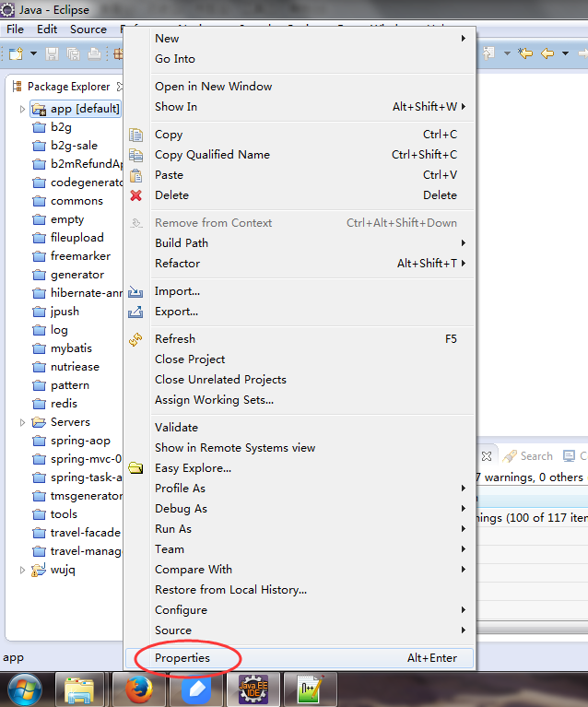
Task: Expand the app [default] project
Action: click(22, 109)
